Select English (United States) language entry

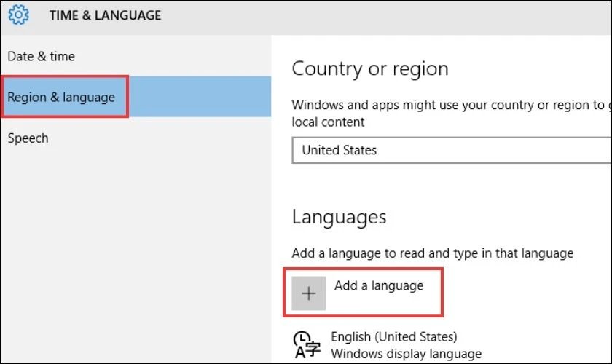[394, 336]
